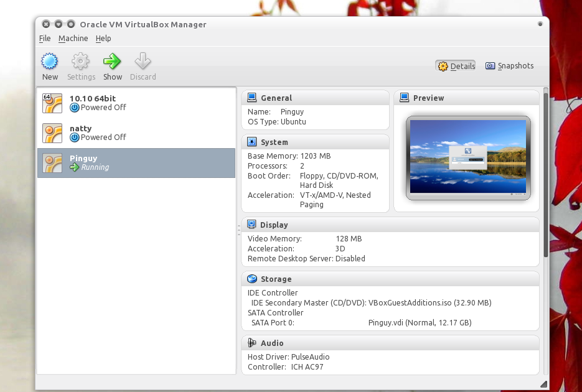Click 'Remote Desktop Server: Disabled' text
Image resolution: width=582 pixels, height=392 pixels.
[x=306, y=258]
